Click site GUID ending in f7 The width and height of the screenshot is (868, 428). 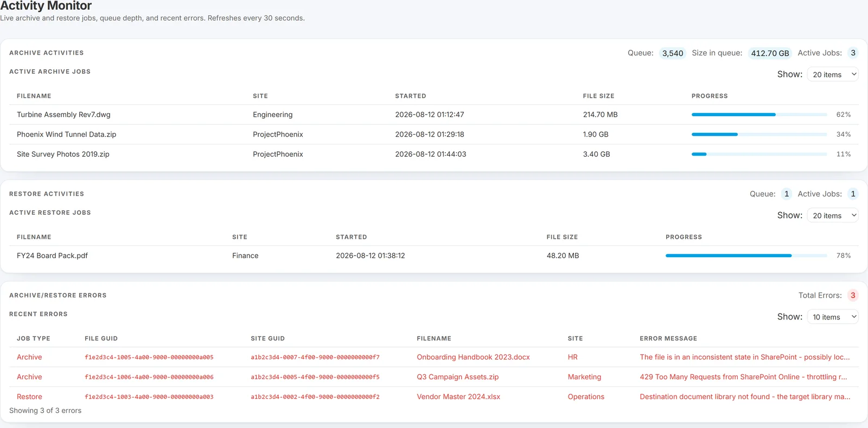pos(315,357)
